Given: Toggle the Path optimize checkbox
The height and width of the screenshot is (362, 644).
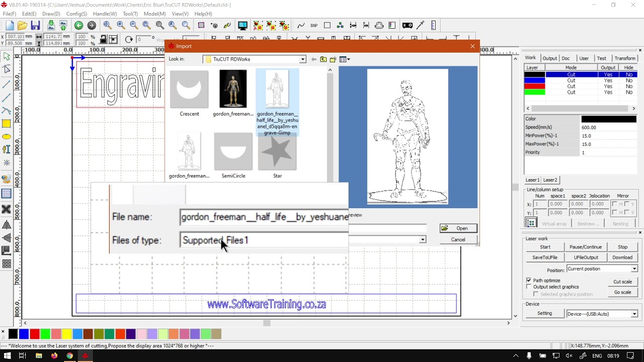Looking at the screenshot, I should [529, 280].
